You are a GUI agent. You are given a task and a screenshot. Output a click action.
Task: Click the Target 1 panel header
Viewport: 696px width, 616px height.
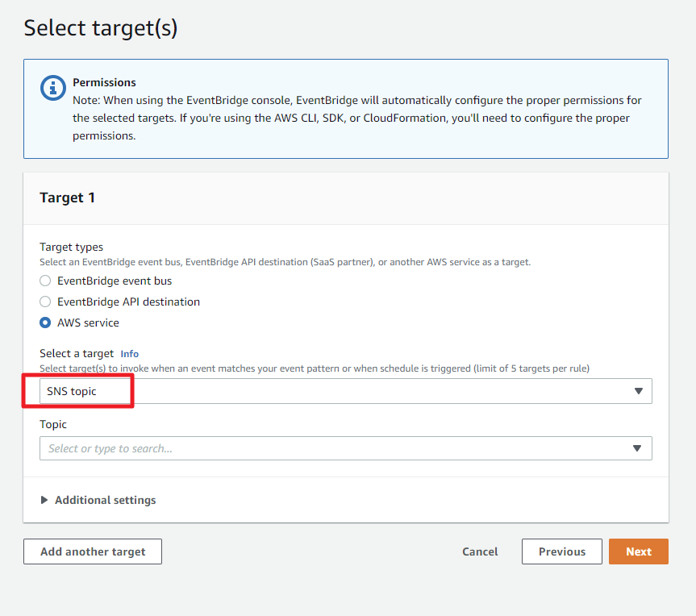[x=68, y=198]
